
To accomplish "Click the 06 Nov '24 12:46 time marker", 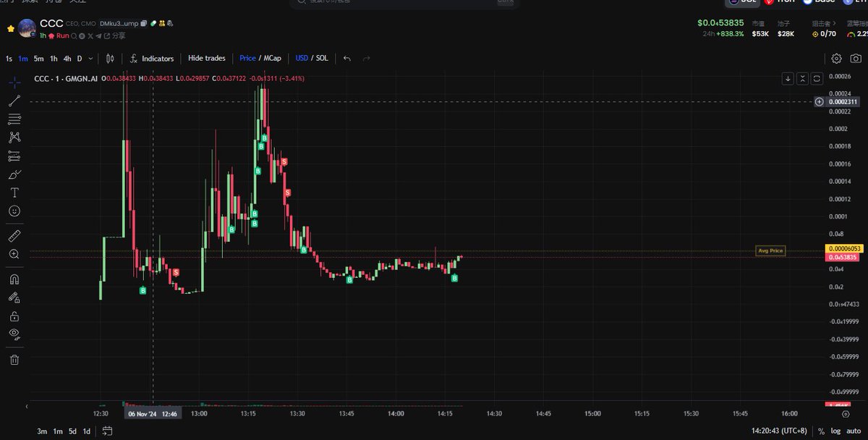I will 153,413.
